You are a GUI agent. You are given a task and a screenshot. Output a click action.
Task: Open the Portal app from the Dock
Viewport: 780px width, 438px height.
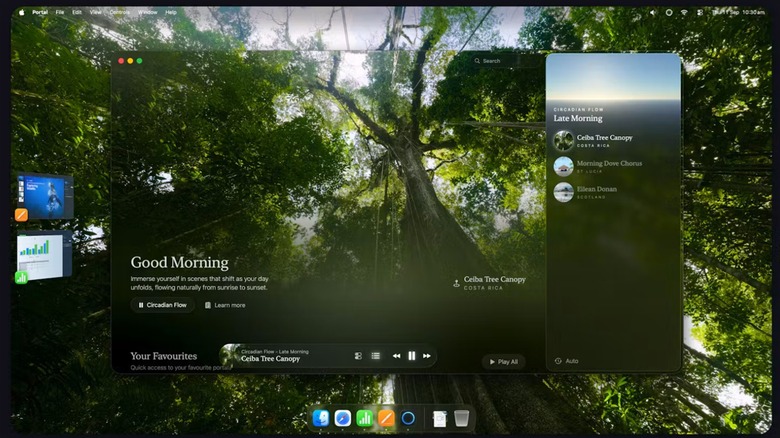click(x=408, y=418)
